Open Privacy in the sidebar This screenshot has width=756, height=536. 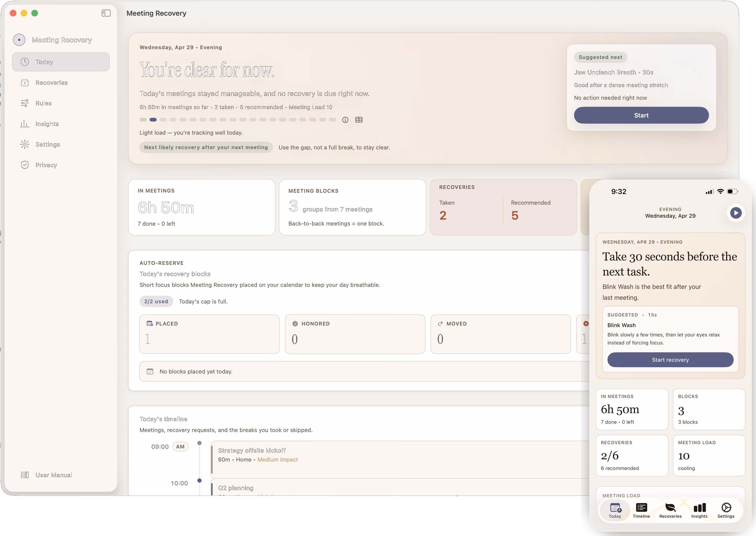pos(61,165)
